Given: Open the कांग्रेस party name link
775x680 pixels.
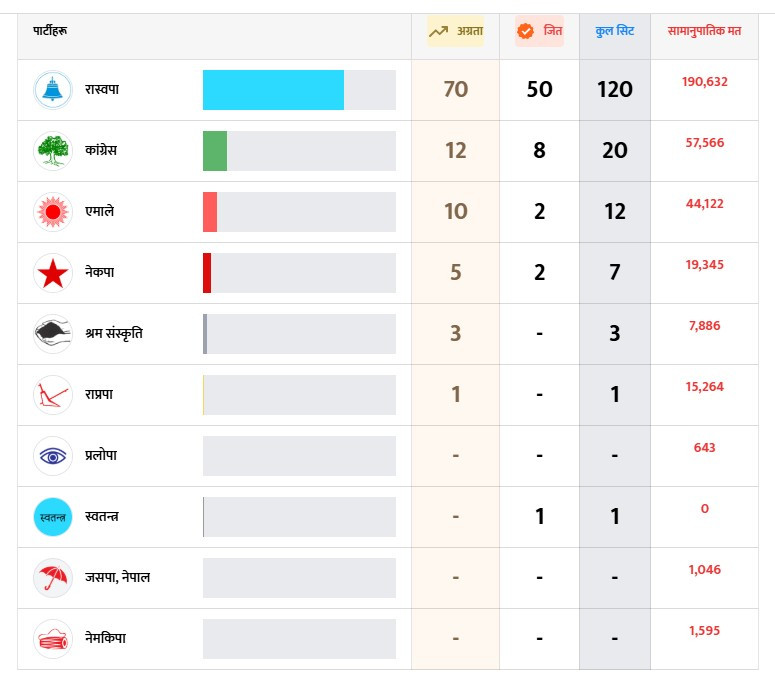Looking at the screenshot, I should (104, 151).
